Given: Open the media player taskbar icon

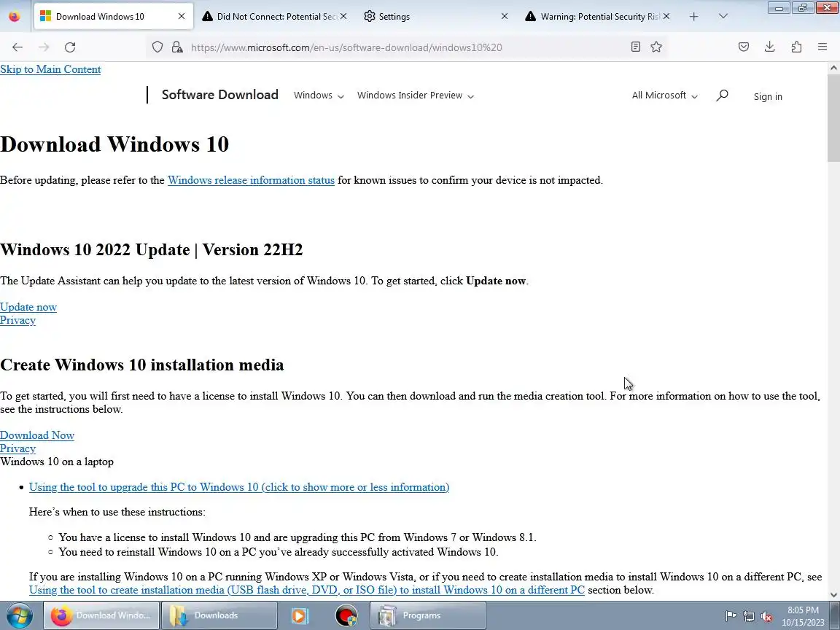Looking at the screenshot, I should tap(300, 615).
